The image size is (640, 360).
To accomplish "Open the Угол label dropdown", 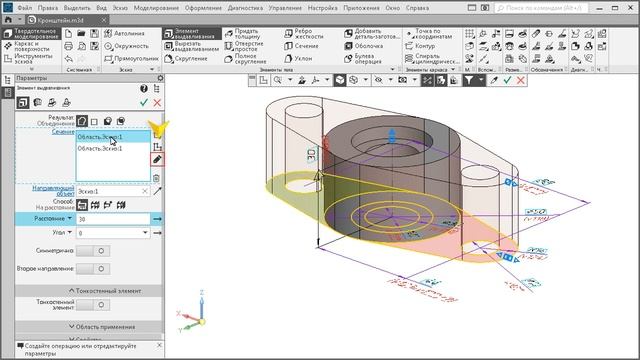I will pos(69,232).
